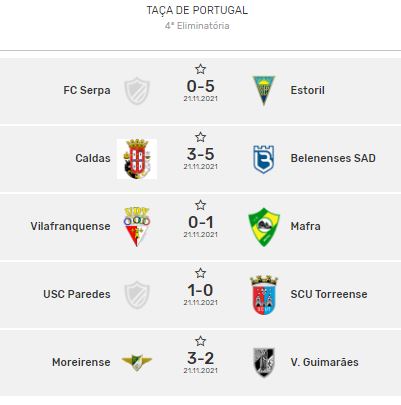Star the Moreirense vs V. Guimarães match
The image size is (401, 405).
(200, 341)
